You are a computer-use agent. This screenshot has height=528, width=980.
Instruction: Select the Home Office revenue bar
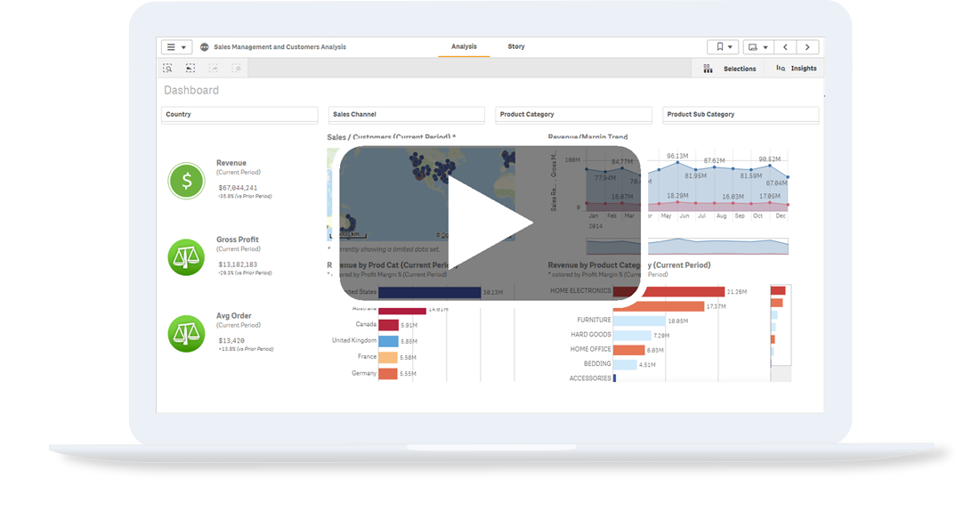click(x=628, y=350)
